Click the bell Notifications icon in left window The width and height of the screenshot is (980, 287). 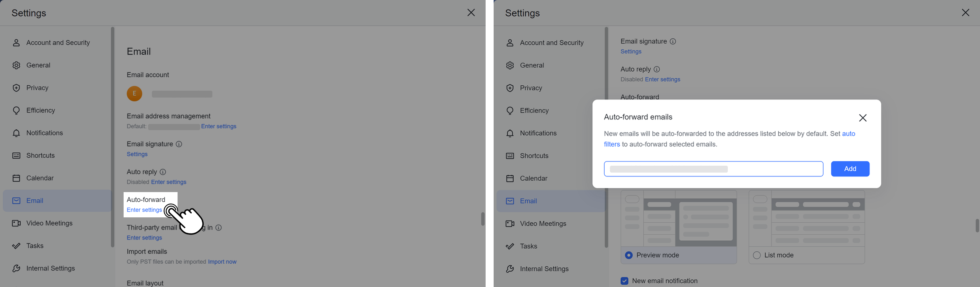(x=16, y=133)
